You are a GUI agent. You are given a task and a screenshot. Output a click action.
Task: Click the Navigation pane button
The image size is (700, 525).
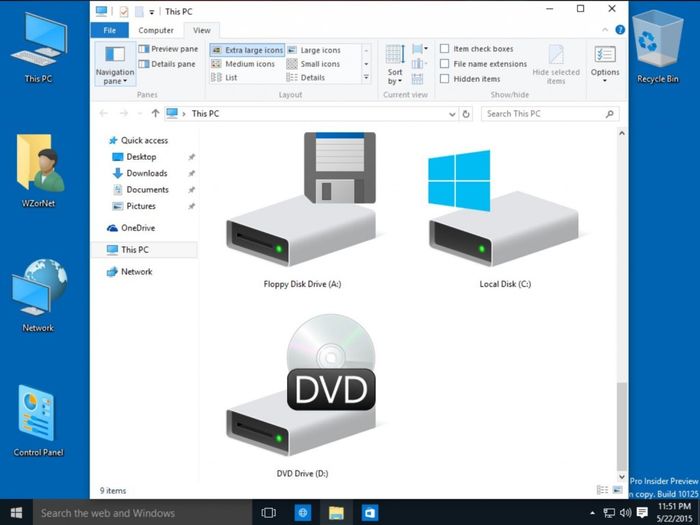pyautogui.click(x=115, y=63)
